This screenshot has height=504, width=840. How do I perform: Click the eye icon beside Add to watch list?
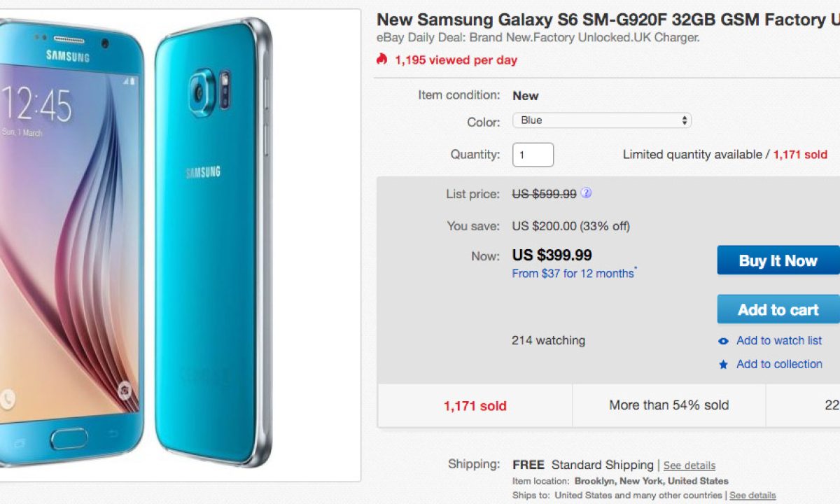point(724,341)
